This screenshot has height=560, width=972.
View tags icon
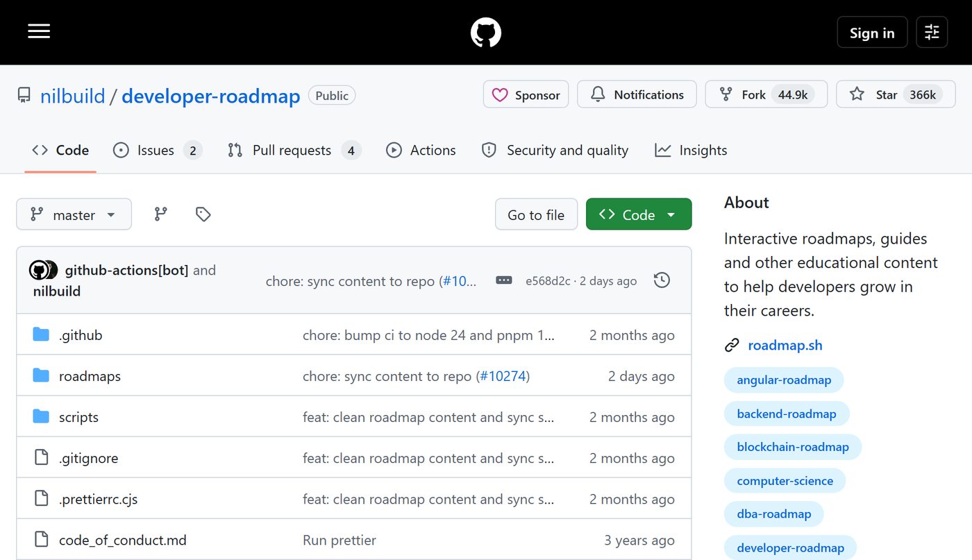coord(203,214)
